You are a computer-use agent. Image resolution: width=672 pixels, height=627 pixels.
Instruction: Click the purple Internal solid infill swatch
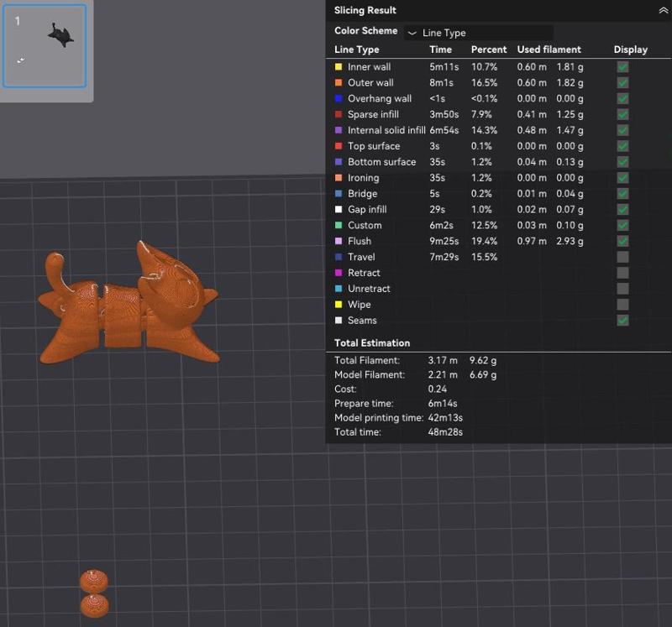(x=339, y=130)
